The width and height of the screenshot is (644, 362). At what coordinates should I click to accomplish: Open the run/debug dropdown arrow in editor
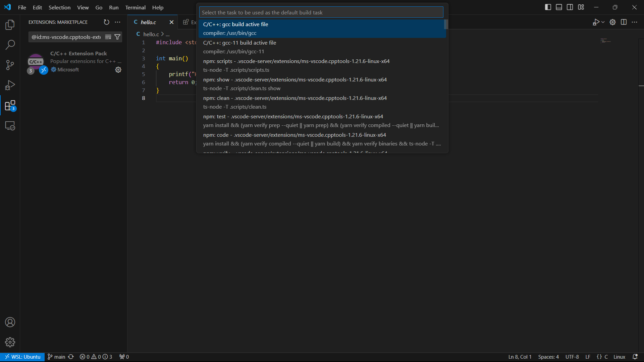pos(603,22)
